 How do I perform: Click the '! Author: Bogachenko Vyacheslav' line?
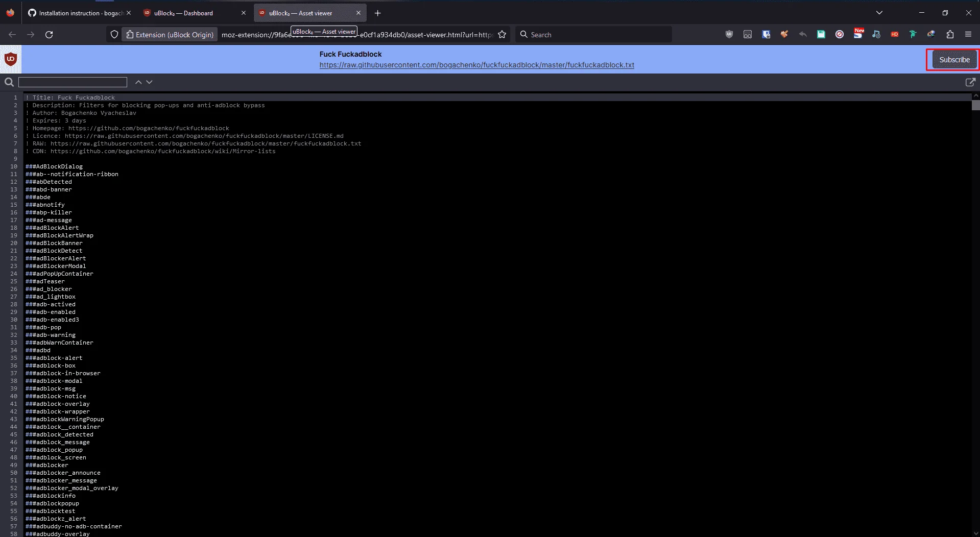pyautogui.click(x=81, y=113)
